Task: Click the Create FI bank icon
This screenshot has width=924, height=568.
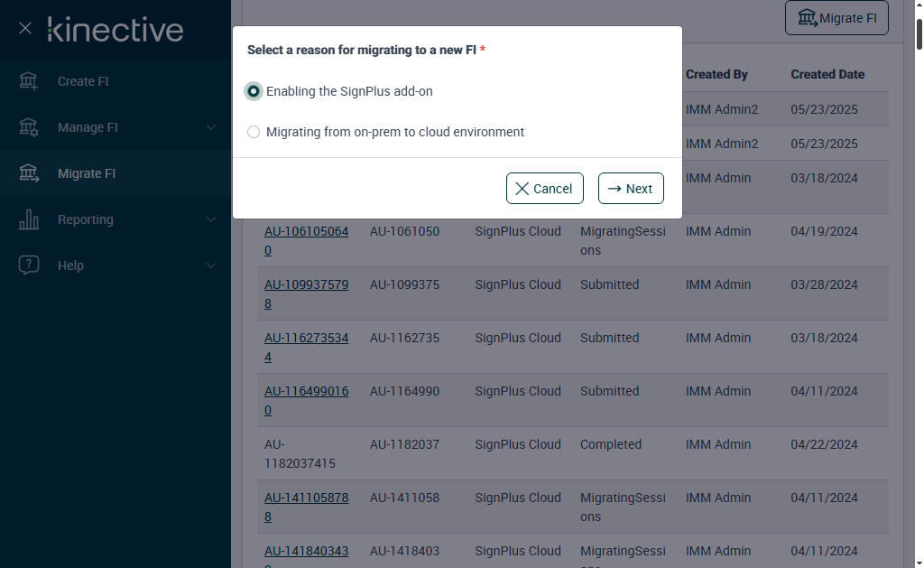Action: tap(28, 80)
